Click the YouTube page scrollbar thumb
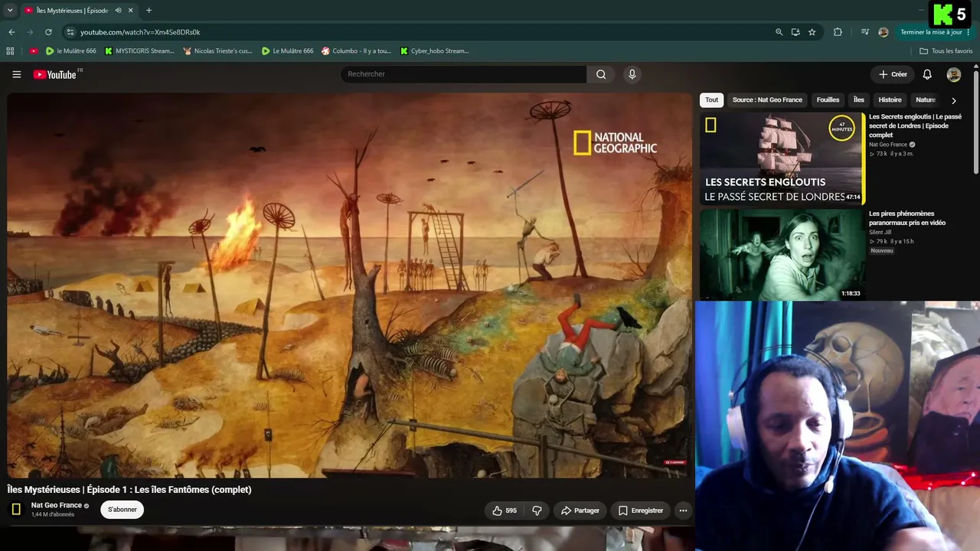The image size is (980, 551). click(976, 122)
